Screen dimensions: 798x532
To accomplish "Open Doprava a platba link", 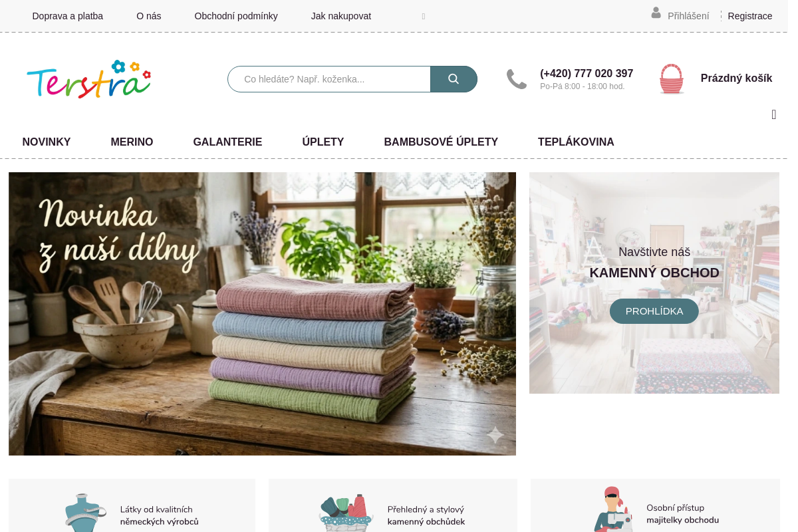I will 68,16.
